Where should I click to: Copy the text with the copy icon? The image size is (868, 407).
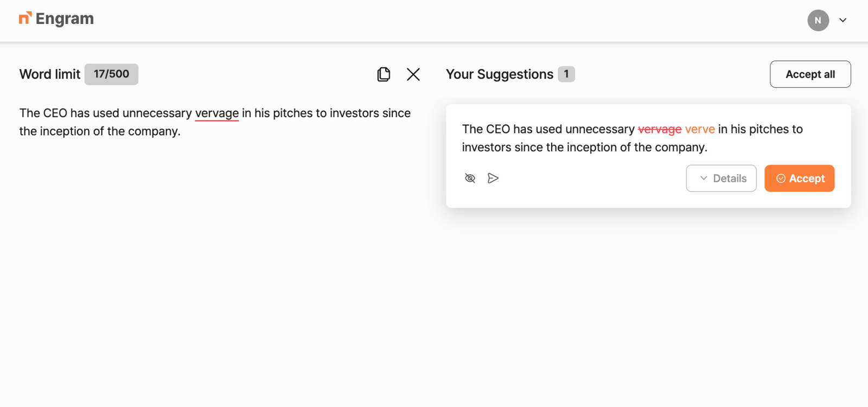pos(384,74)
